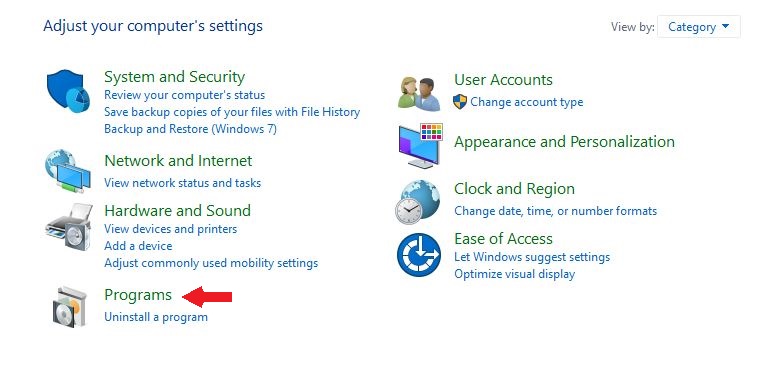Image resolution: width=775 pixels, height=368 pixels.
Task: Open the Programs category heading
Action: tap(138, 295)
